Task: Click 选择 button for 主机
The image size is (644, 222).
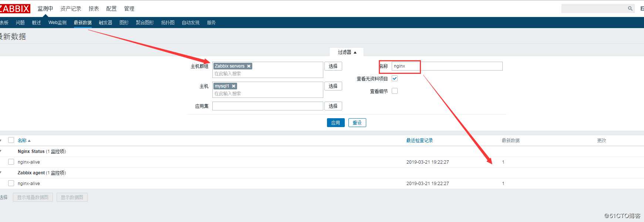Action: click(x=333, y=86)
